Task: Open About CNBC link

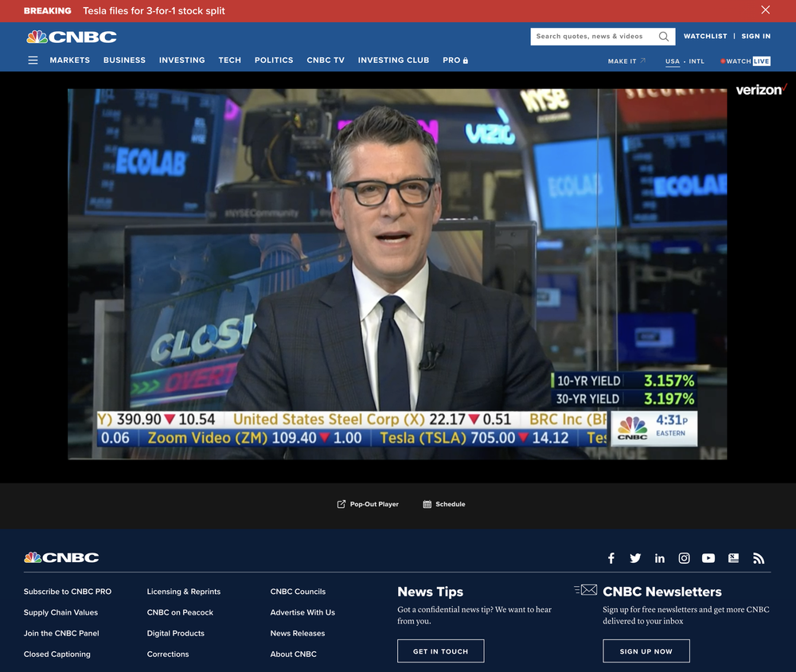Action: (294, 654)
